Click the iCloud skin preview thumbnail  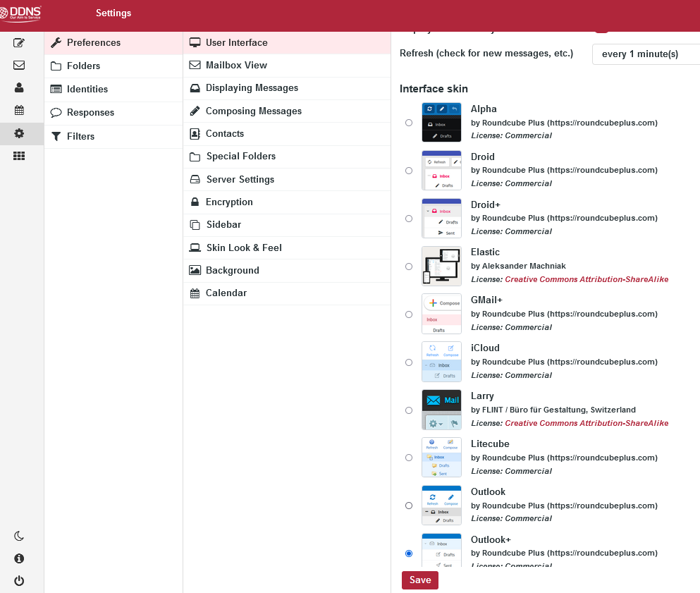point(441,362)
